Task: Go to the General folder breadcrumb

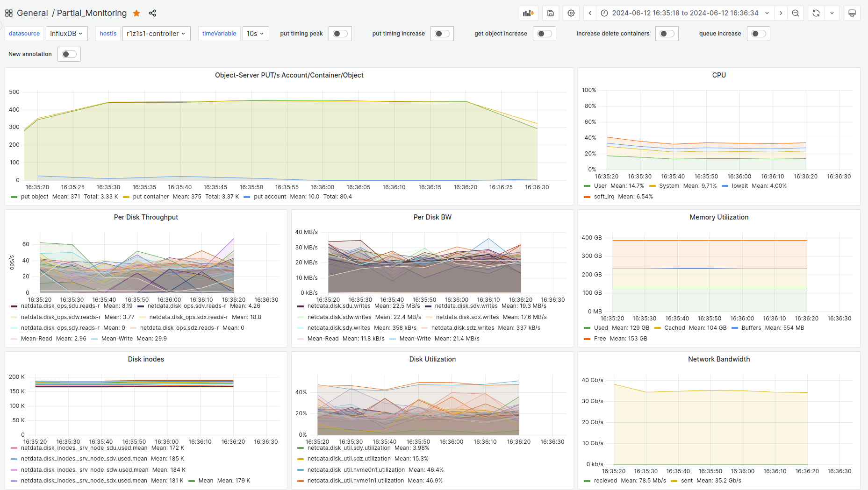Action: (x=32, y=13)
